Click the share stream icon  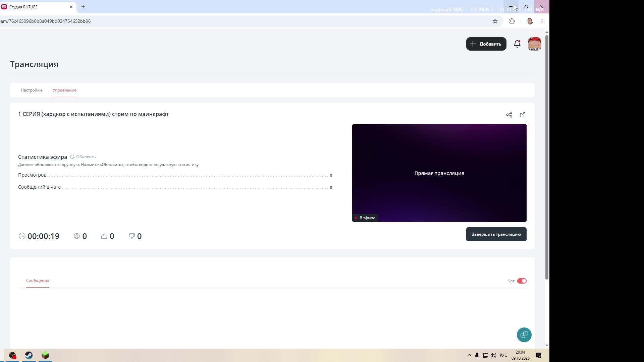pos(509,115)
